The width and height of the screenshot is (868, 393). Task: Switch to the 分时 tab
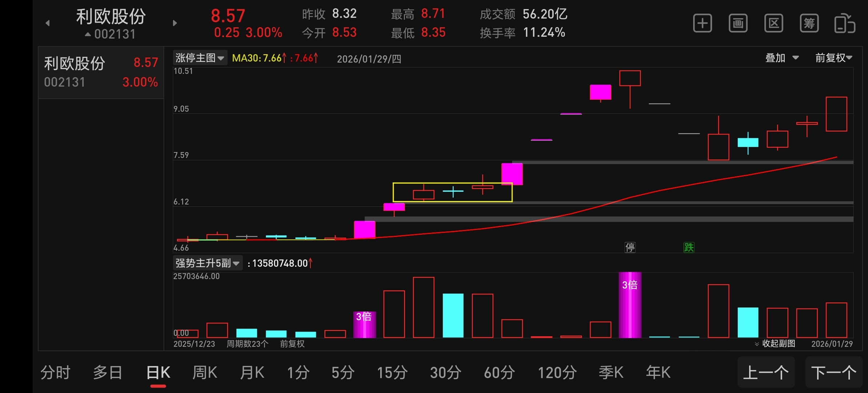(55, 373)
